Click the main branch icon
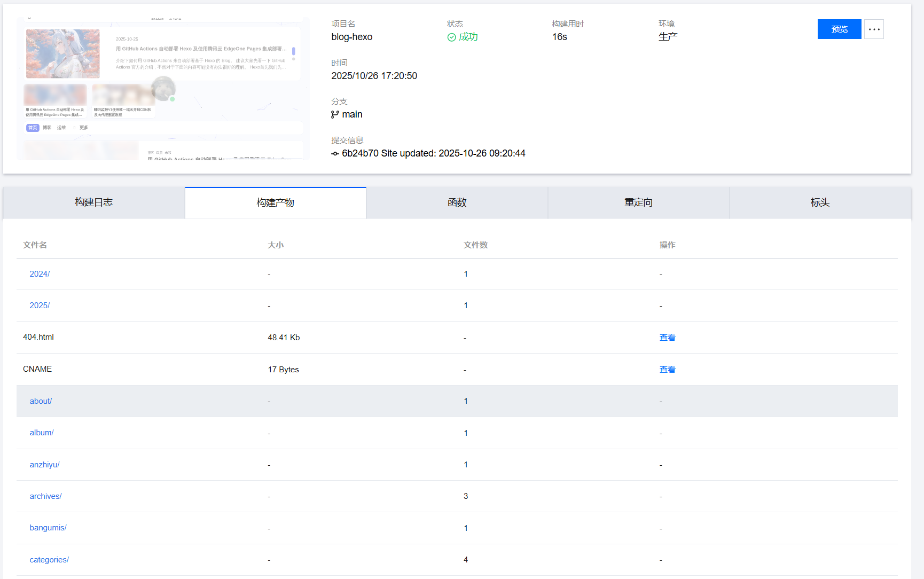The image size is (924, 579). point(335,114)
